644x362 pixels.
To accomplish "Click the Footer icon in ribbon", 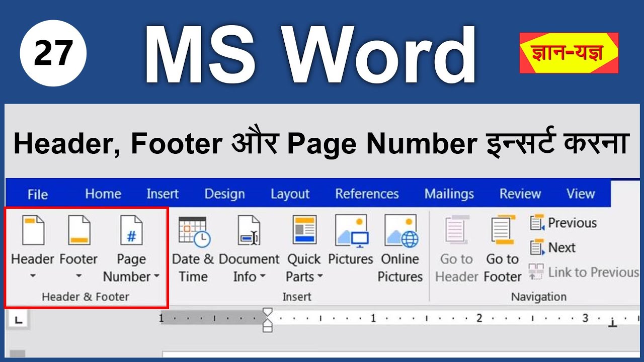I will pos(79,230).
